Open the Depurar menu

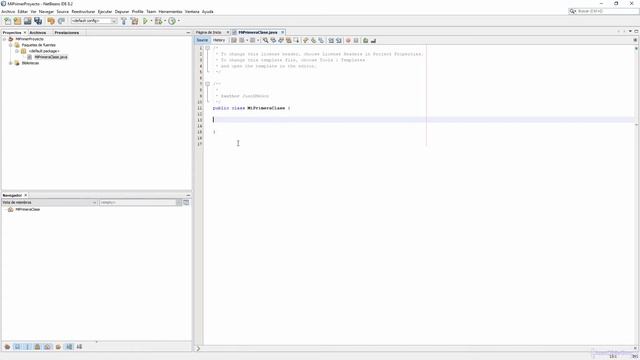(x=122, y=11)
